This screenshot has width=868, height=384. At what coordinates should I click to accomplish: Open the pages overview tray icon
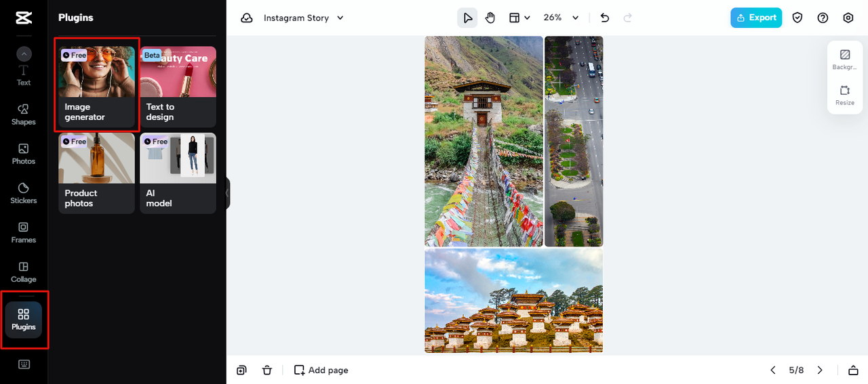click(853, 370)
